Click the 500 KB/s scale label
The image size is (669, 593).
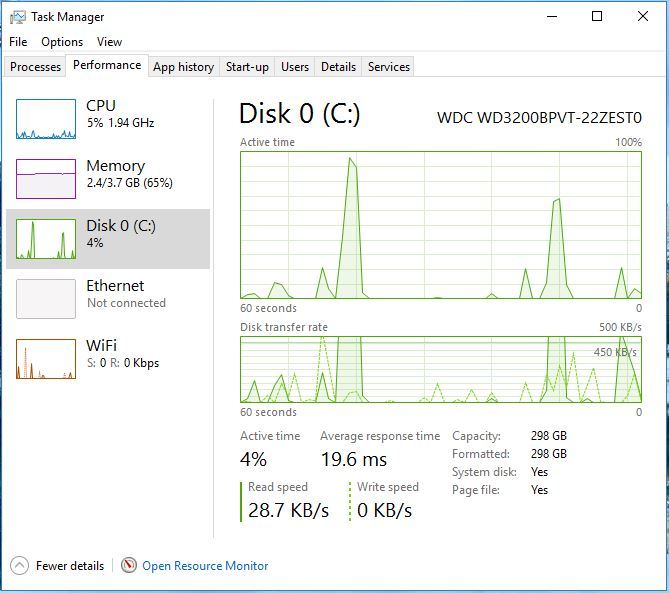tap(620, 327)
